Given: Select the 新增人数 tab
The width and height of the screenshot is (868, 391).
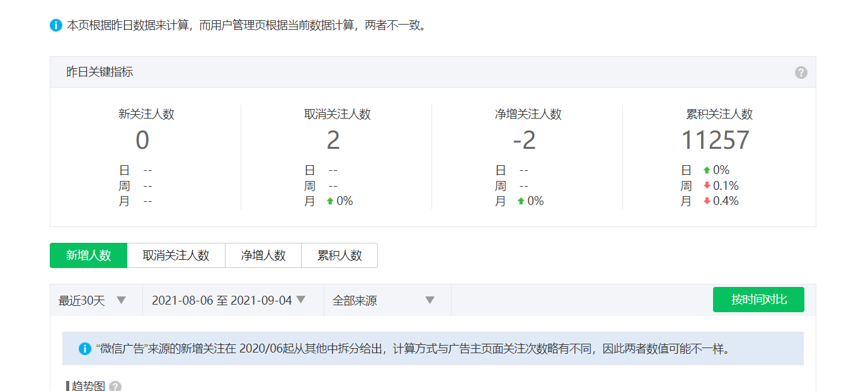Looking at the screenshot, I should click(89, 255).
